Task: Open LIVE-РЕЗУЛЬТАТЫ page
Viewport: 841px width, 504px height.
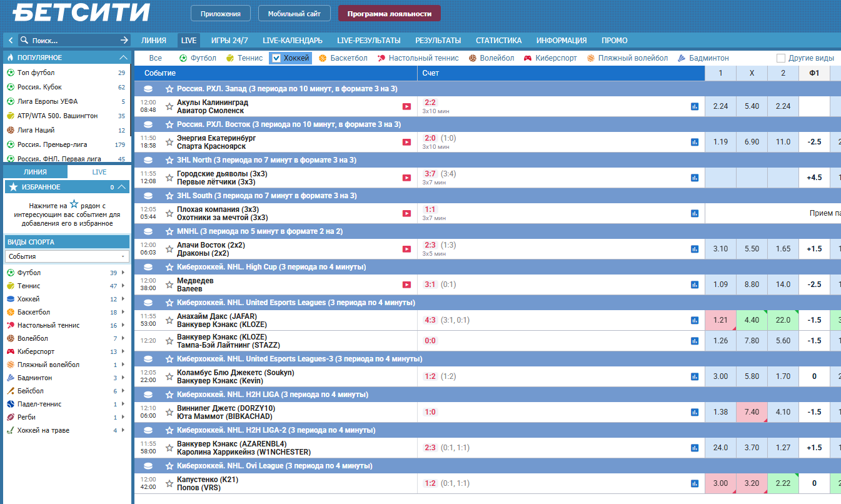Action: point(369,41)
